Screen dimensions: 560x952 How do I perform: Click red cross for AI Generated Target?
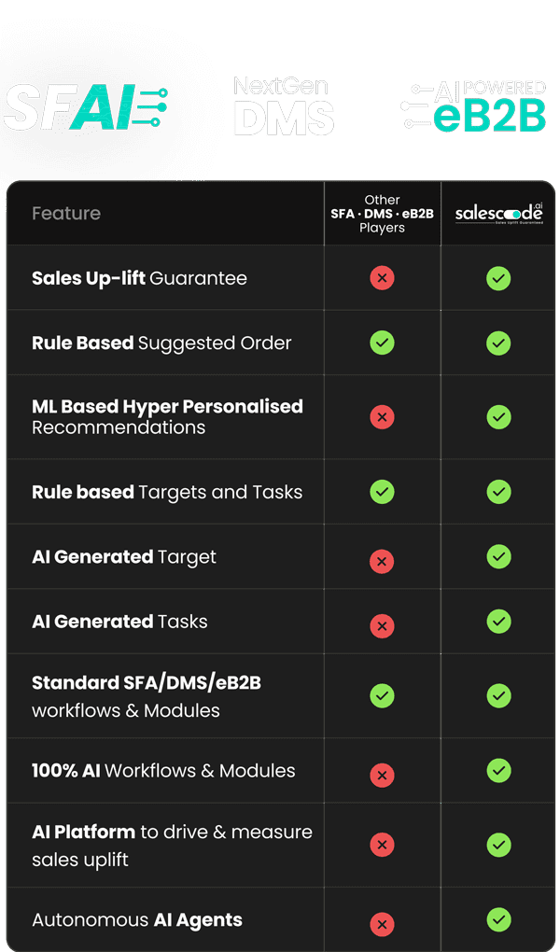(x=382, y=560)
